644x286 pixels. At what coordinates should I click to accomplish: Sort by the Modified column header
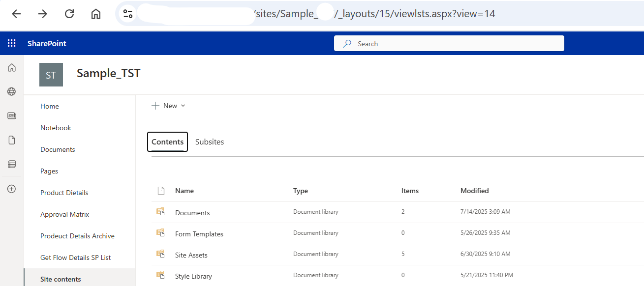pyautogui.click(x=475, y=191)
